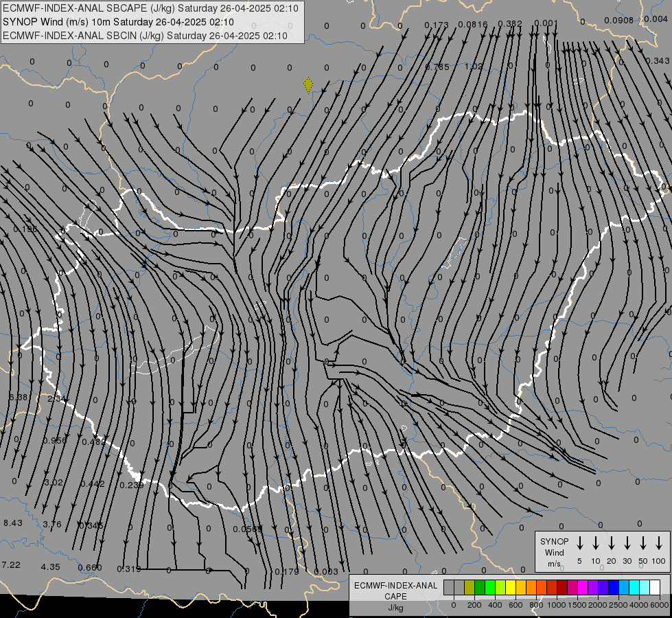Pick the olive CAPE legend swatch
This screenshot has width=672, height=618.
pos(470,587)
